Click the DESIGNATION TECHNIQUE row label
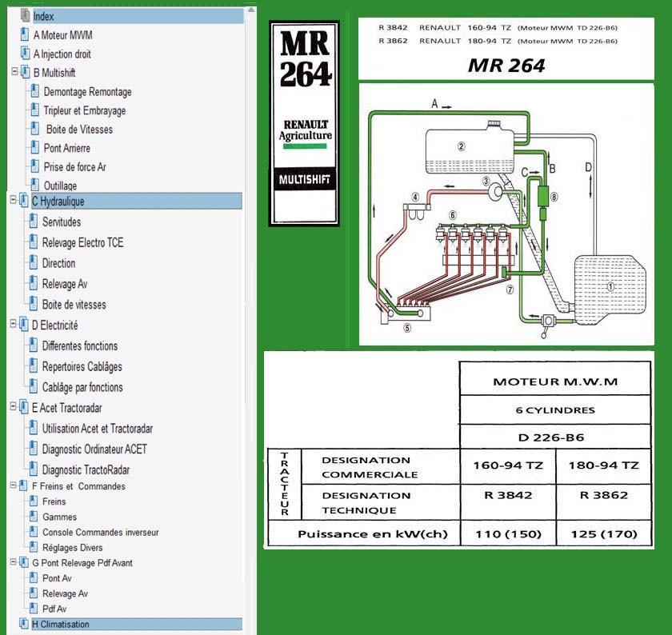Screen dimensions: 672x635 click(366, 502)
